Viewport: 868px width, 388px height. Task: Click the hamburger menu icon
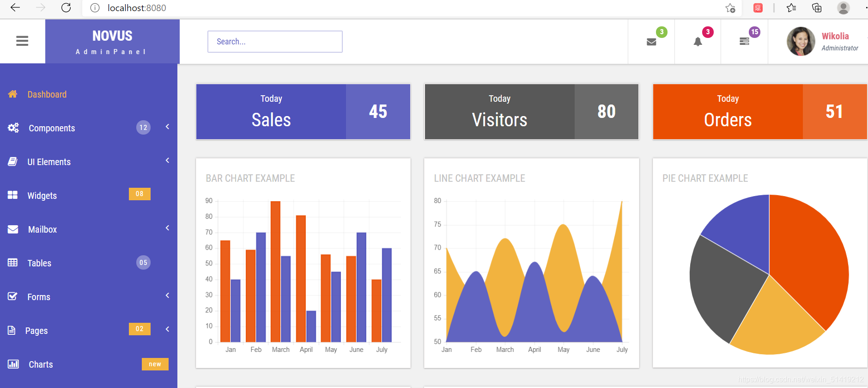point(22,41)
